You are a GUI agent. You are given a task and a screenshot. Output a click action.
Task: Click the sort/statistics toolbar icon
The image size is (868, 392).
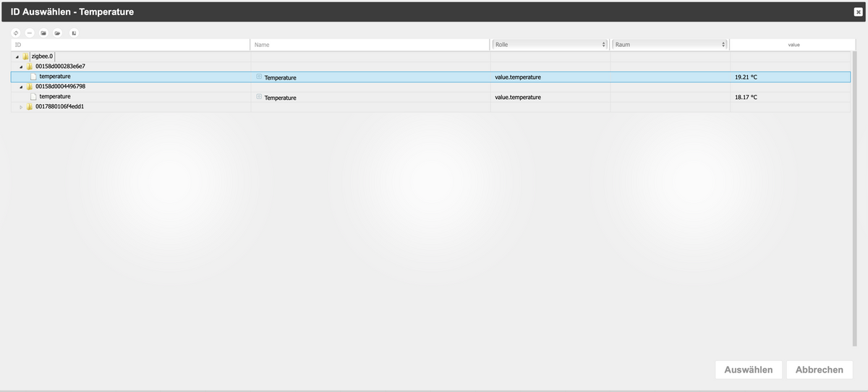coord(74,33)
